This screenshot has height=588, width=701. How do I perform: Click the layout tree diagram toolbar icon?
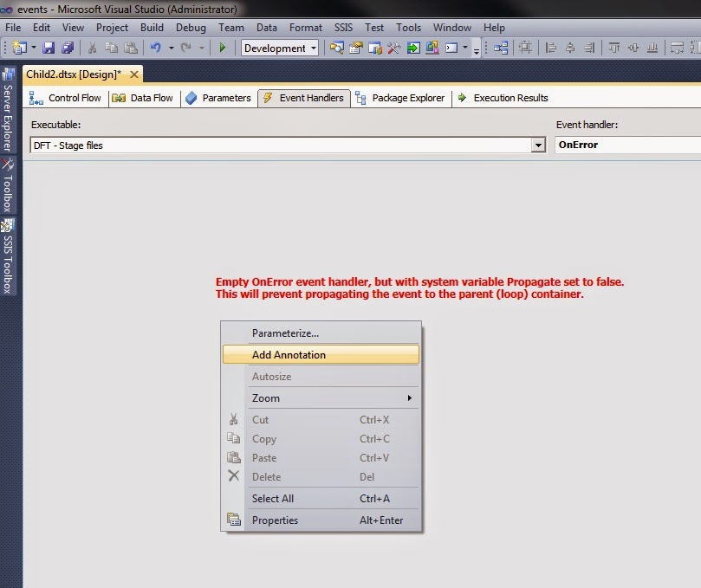click(x=501, y=48)
